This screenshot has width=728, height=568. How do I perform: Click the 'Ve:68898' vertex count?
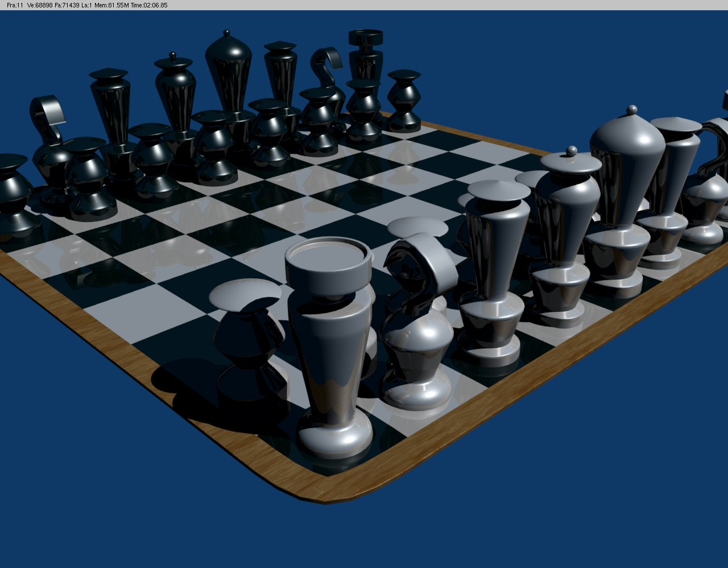coord(39,5)
